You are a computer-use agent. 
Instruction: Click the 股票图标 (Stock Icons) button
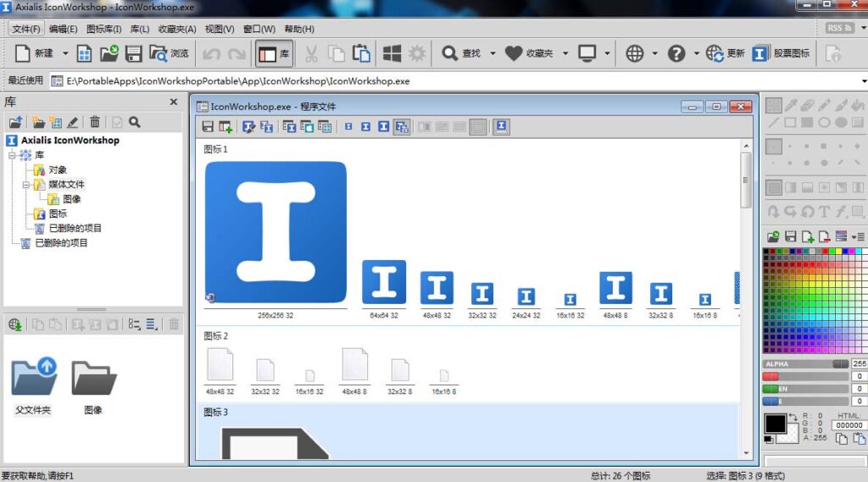pyautogui.click(x=781, y=53)
